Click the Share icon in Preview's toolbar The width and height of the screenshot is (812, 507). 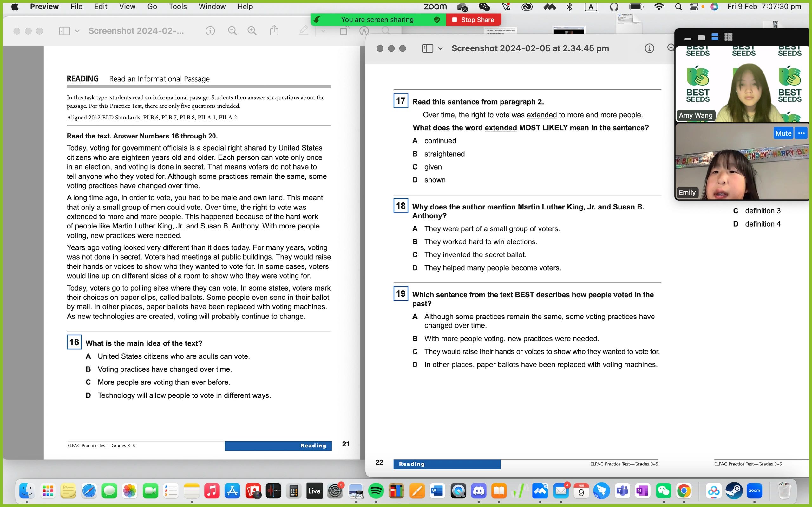274,30
